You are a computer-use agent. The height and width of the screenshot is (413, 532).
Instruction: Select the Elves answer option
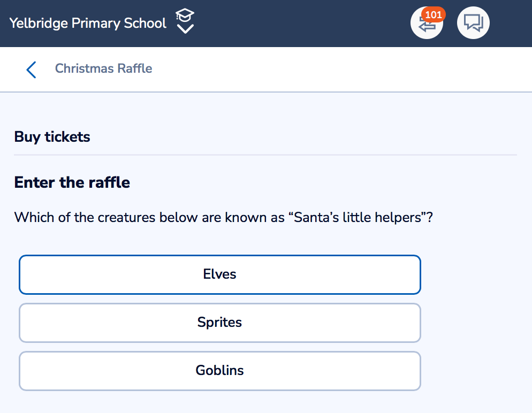coord(220,274)
